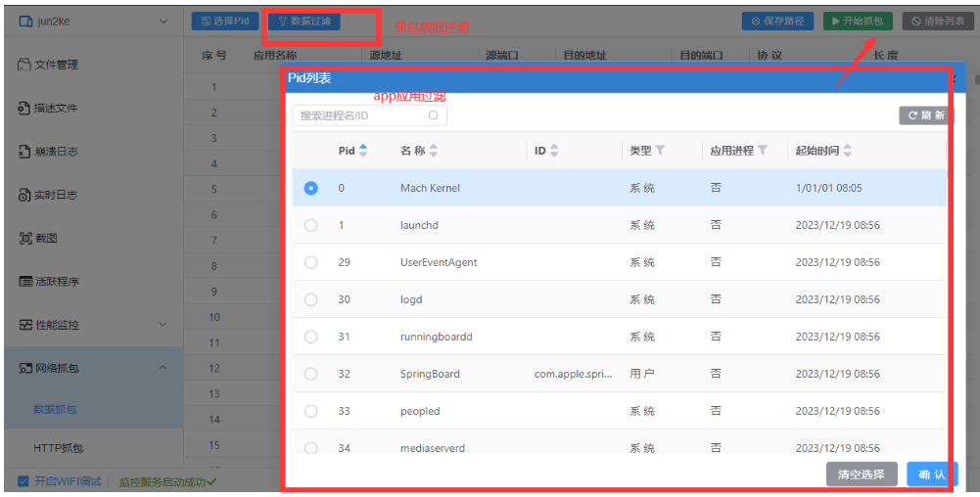The height and width of the screenshot is (497, 980).
Task: Click the 选择Pid button
Action: point(225,22)
